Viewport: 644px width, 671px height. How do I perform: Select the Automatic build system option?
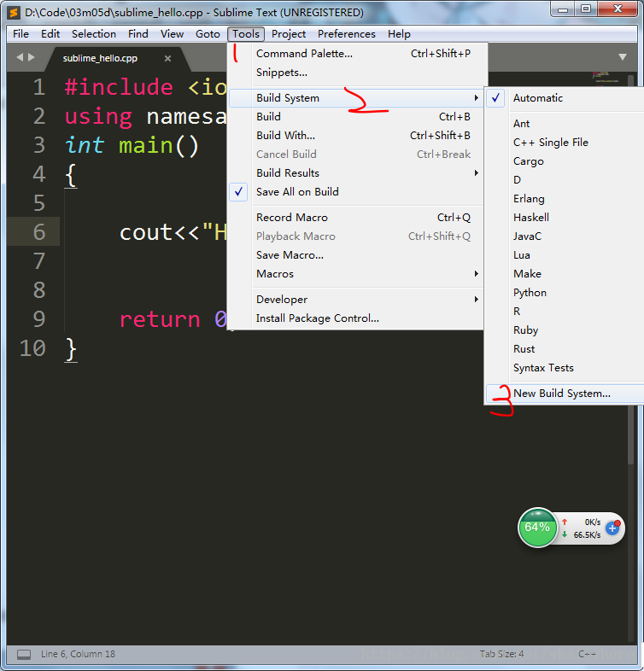point(565,98)
